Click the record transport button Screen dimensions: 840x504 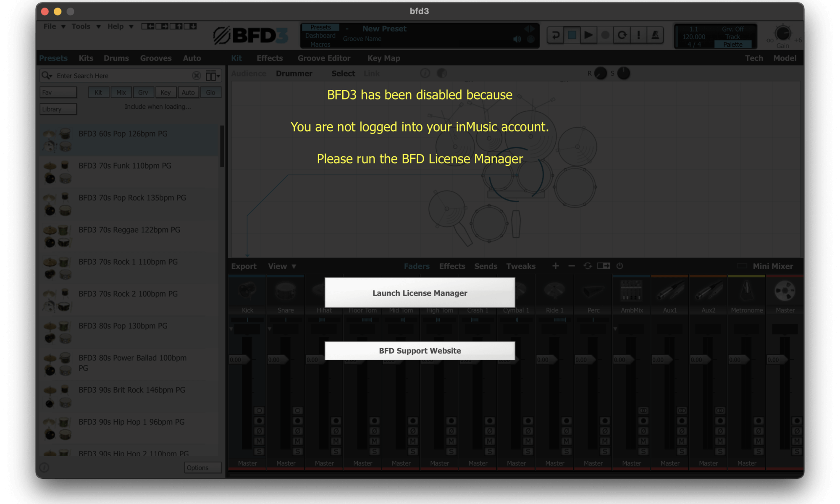[605, 35]
